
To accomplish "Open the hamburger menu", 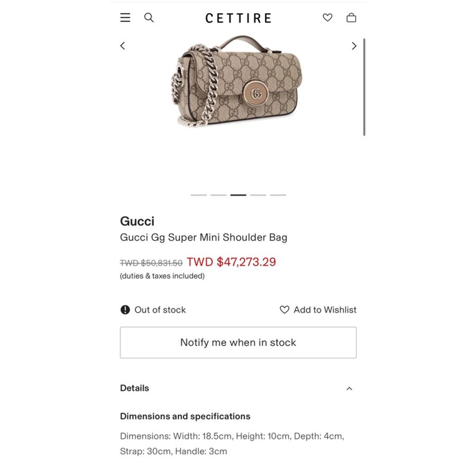I will [x=125, y=17].
